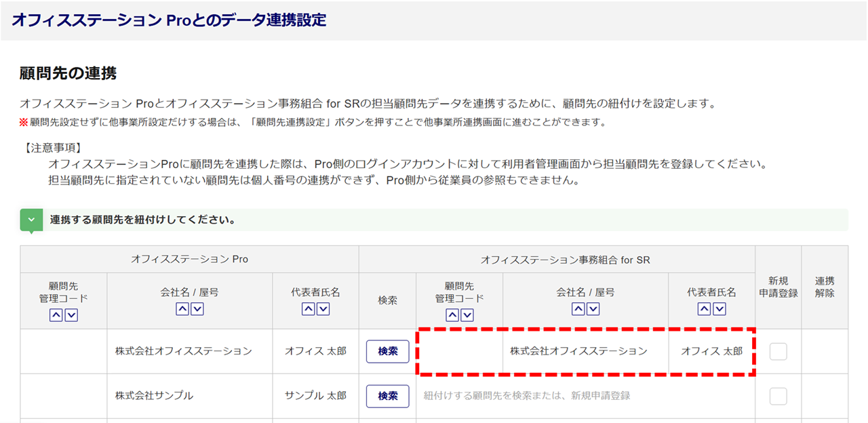Click 検索 button for 株式会社オフィスステーション row
Viewport: 868px width, 423px height.
388,351
